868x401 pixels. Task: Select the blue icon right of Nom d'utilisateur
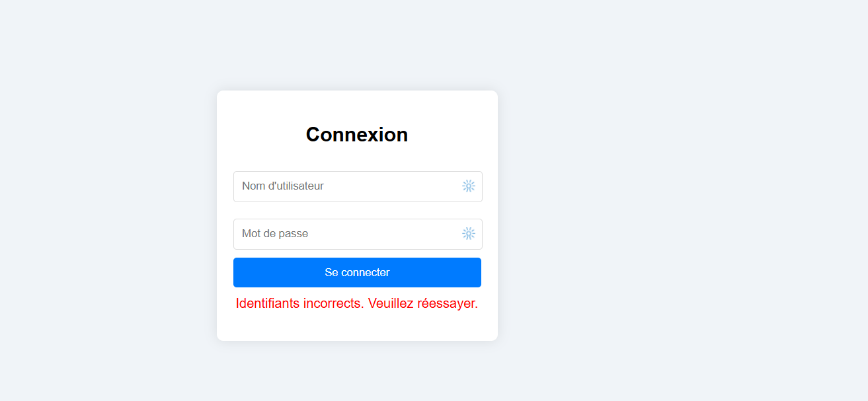pyautogui.click(x=469, y=186)
